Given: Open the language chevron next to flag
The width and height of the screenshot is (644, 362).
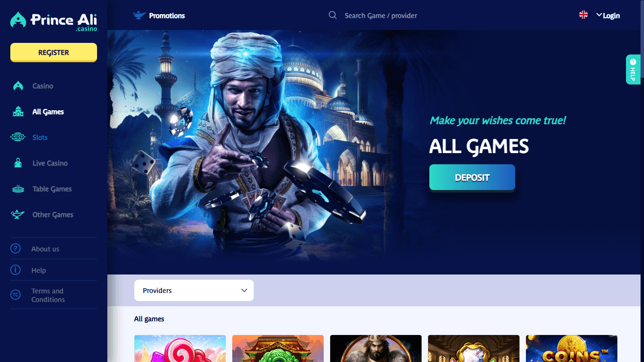Looking at the screenshot, I should pyautogui.click(x=599, y=15).
